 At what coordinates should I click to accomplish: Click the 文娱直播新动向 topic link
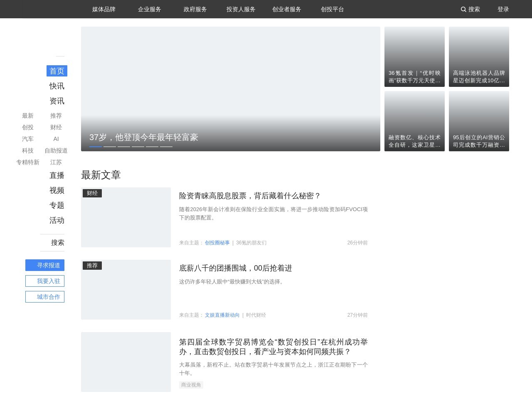click(222, 315)
